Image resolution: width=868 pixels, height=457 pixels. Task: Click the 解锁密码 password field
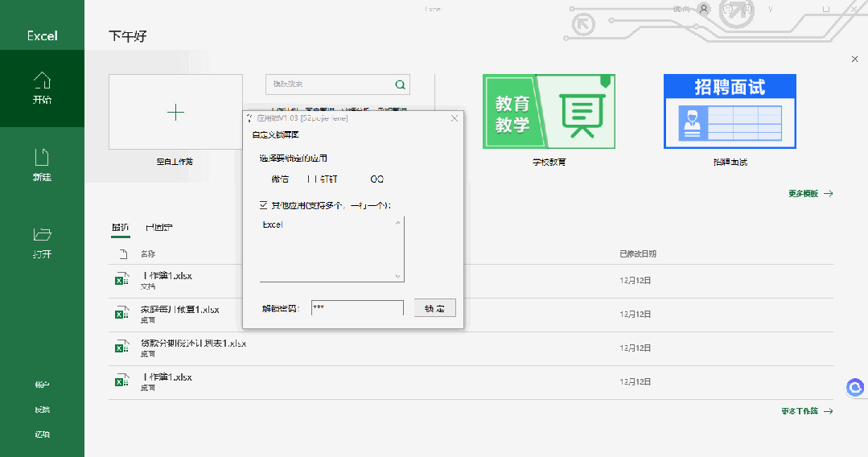(x=358, y=308)
